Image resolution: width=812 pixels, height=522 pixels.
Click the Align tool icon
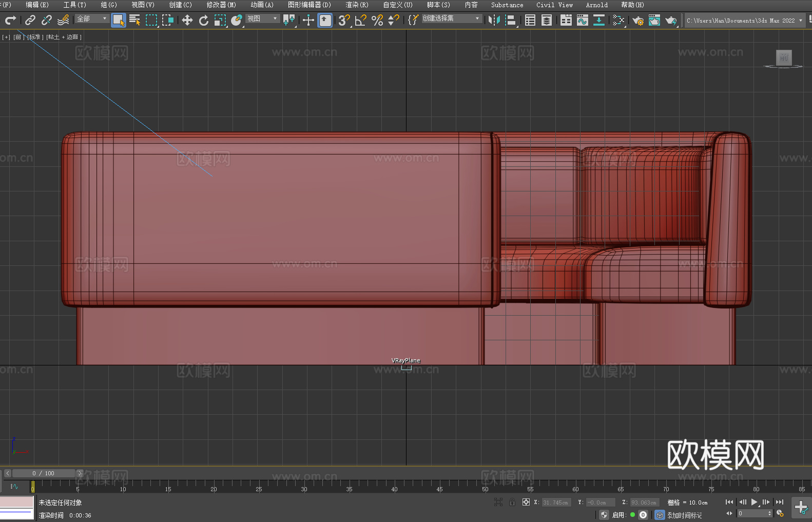511,20
